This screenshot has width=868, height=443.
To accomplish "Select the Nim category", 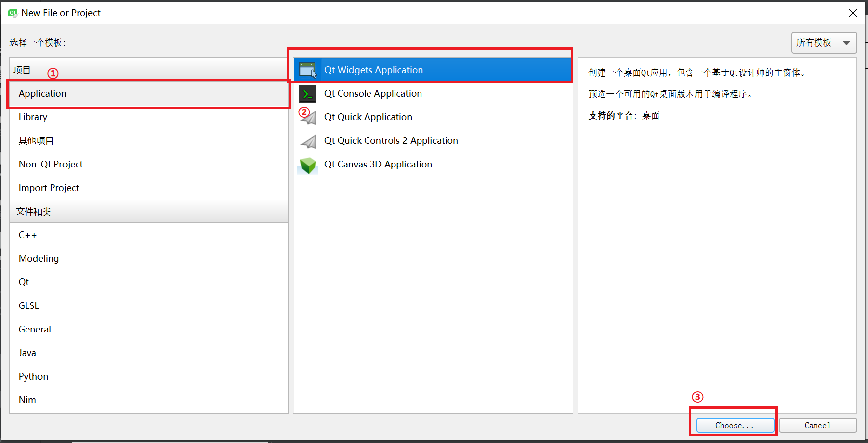I will (149, 400).
